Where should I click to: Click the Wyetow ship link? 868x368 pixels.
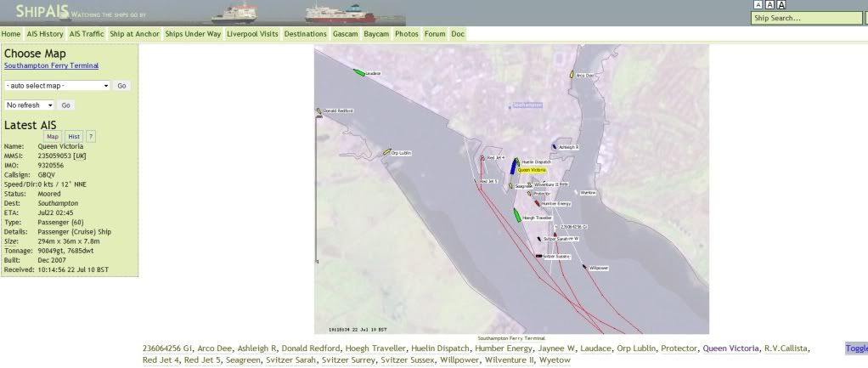pos(555,360)
